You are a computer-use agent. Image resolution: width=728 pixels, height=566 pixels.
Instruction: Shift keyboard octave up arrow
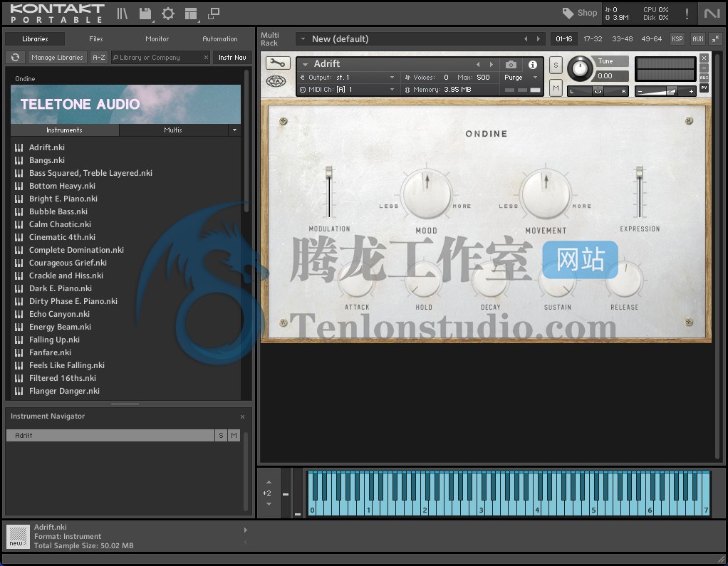(x=269, y=482)
